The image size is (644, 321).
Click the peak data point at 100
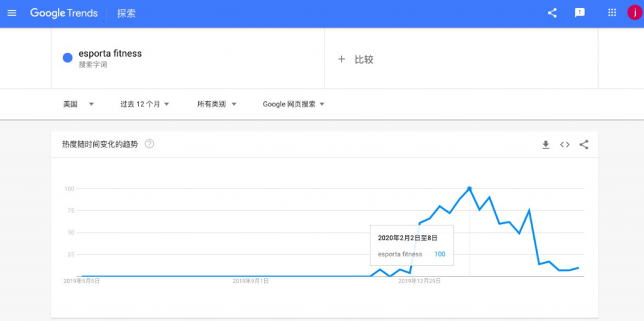469,188
